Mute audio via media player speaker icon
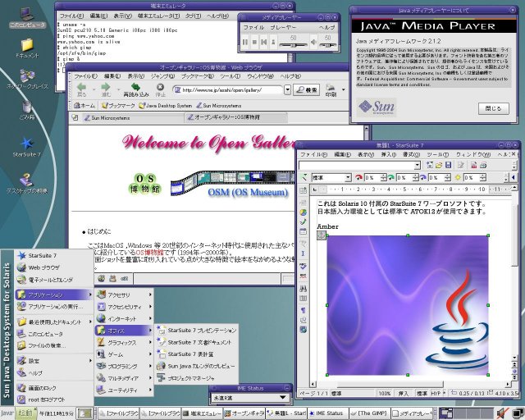 click(x=313, y=42)
